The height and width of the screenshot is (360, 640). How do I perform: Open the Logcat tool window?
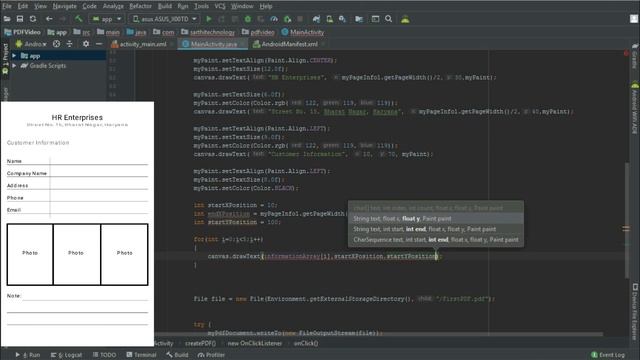click(67, 355)
